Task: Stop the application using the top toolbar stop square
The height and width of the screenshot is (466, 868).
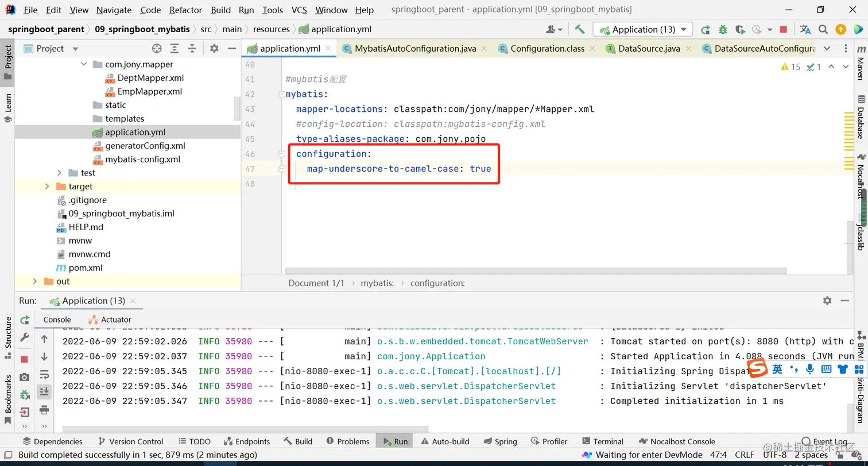Action: click(x=784, y=29)
